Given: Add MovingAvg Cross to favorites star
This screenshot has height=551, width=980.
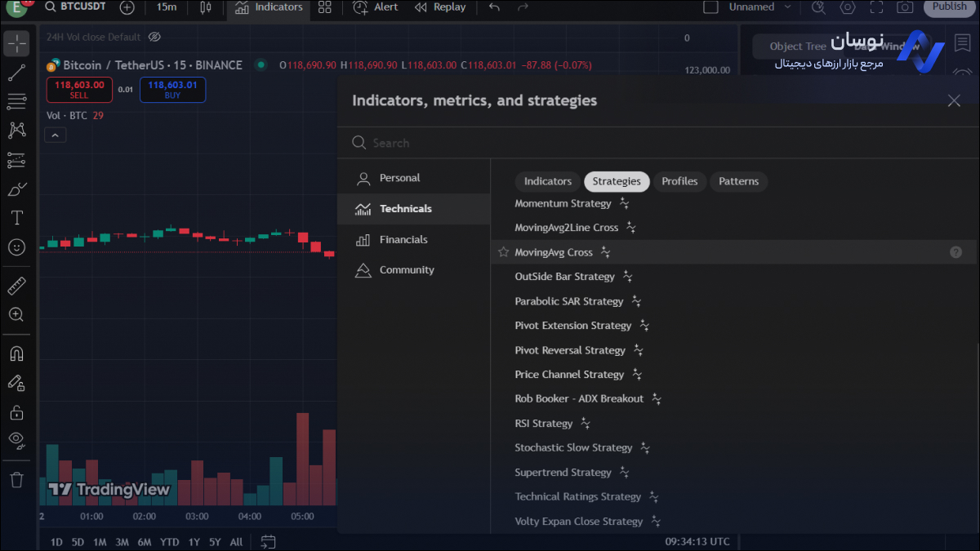Looking at the screenshot, I should click(503, 252).
